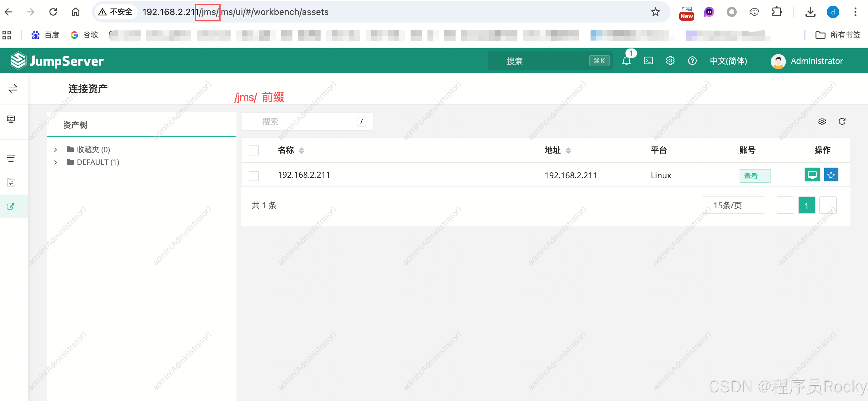Favorite the 192.168.2.211 asset with star
This screenshot has height=401, width=868.
[x=831, y=175]
